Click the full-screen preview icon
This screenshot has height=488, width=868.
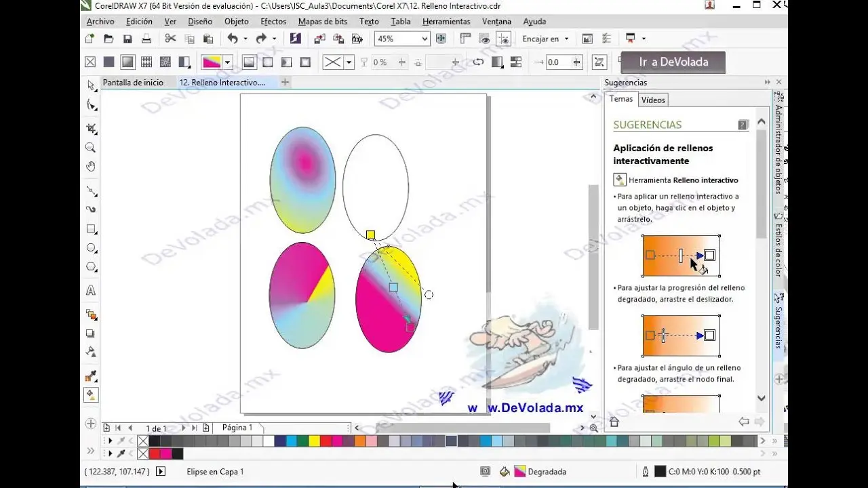[441, 39]
